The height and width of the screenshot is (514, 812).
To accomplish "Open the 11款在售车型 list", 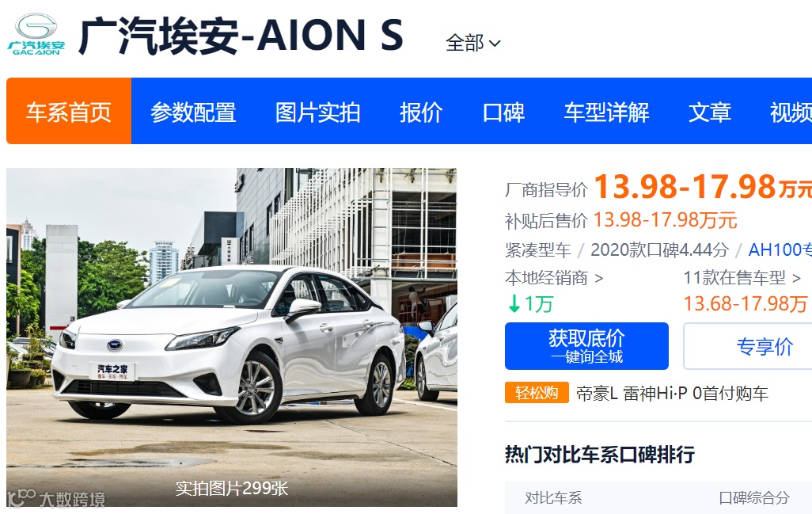I will tap(742, 278).
